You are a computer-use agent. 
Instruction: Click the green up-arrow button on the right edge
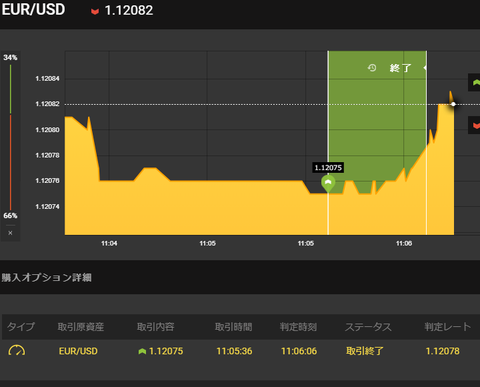[x=475, y=82]
